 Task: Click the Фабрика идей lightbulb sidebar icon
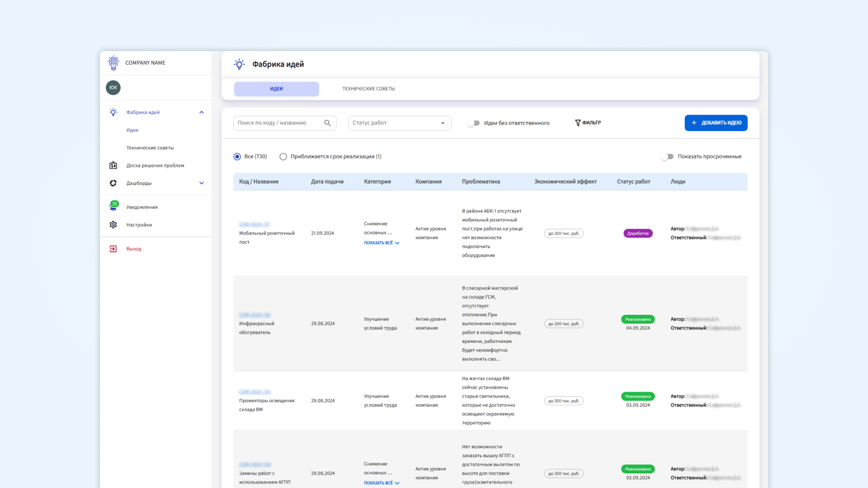113,112
